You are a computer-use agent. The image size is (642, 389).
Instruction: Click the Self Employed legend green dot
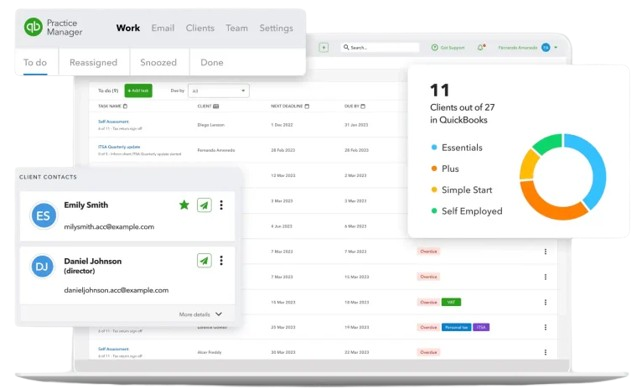click(x=434, y=211)
